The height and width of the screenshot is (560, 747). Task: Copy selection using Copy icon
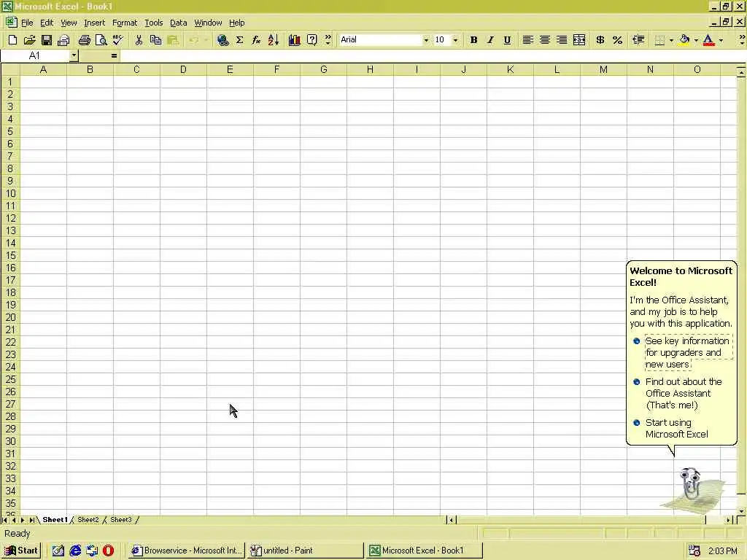point(155,40)
